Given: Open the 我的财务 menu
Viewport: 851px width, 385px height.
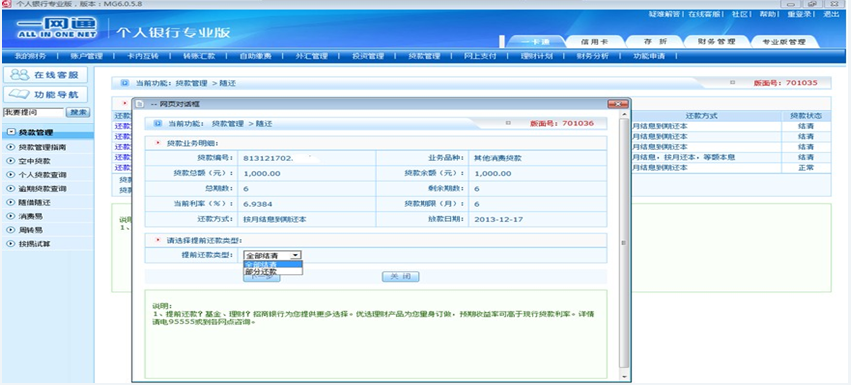Looking at the screenshot, I should [30, 56].
